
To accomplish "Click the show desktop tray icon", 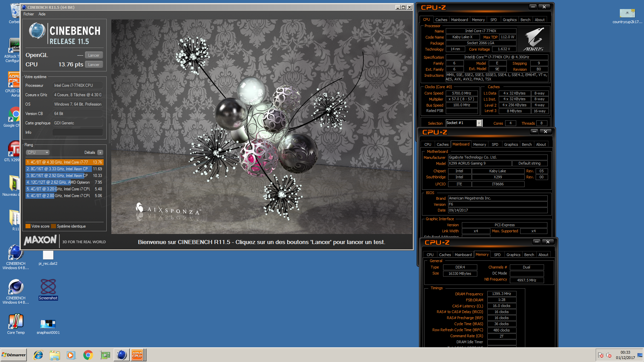I will [640, 355].
